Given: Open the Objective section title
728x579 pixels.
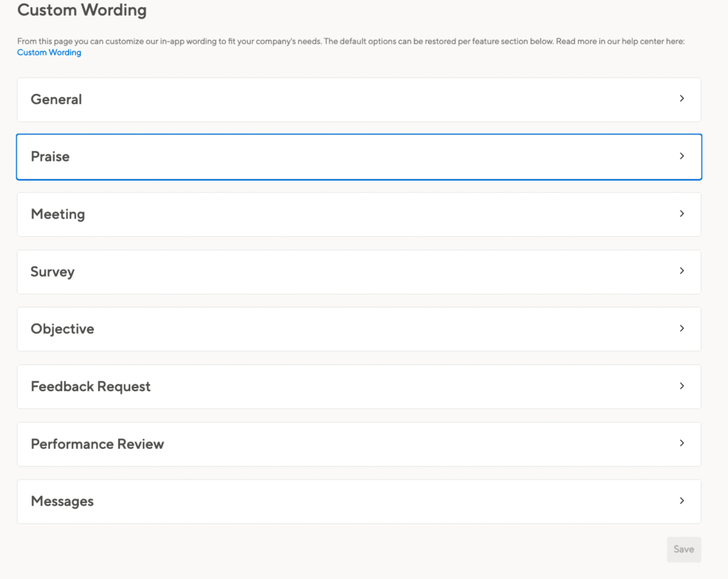Looking at the screenshot, I should [63, 329].
